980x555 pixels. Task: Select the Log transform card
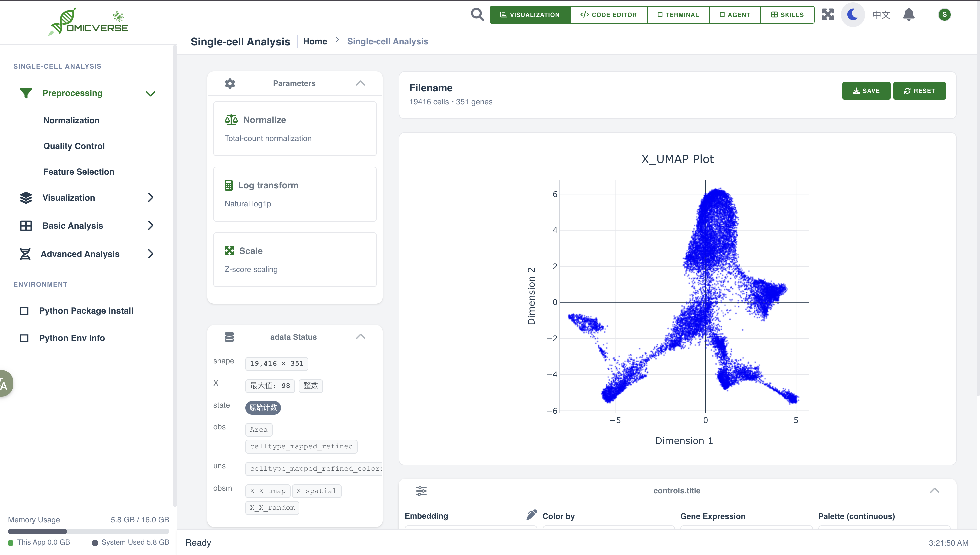pos(294,194)
